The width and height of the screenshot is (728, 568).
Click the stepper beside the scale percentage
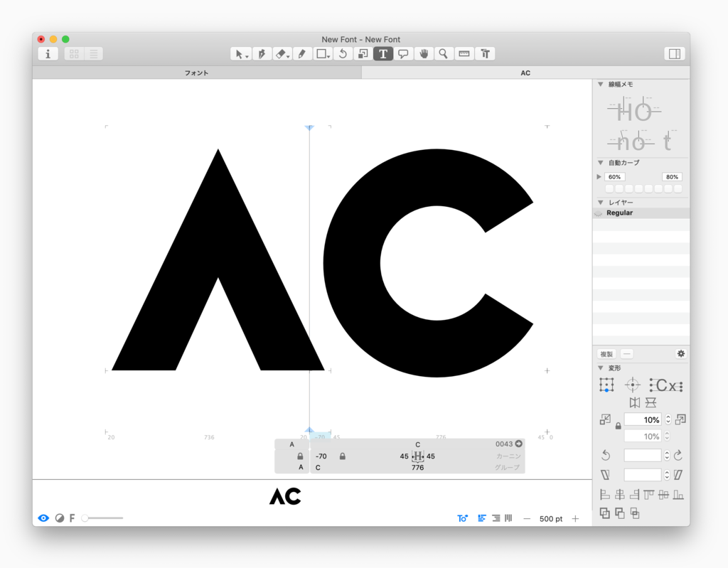pyautogui.click(x=668, y=420)
